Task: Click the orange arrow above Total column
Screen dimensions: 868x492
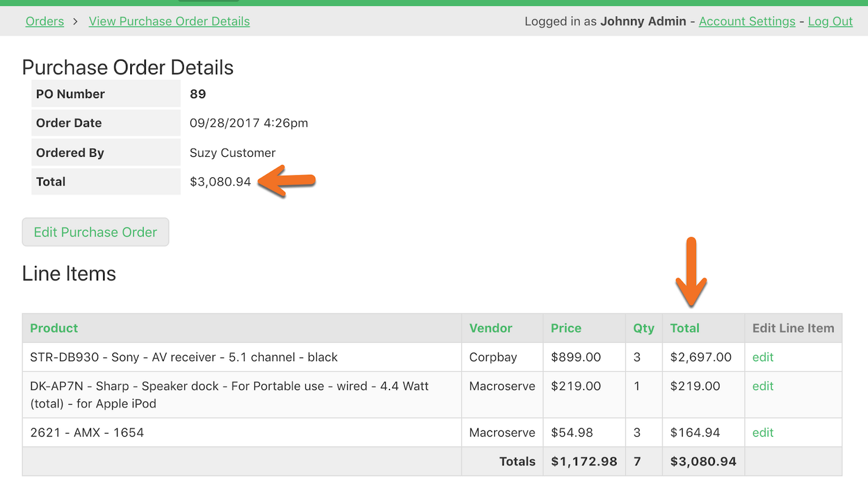Action: coord(691,272)
